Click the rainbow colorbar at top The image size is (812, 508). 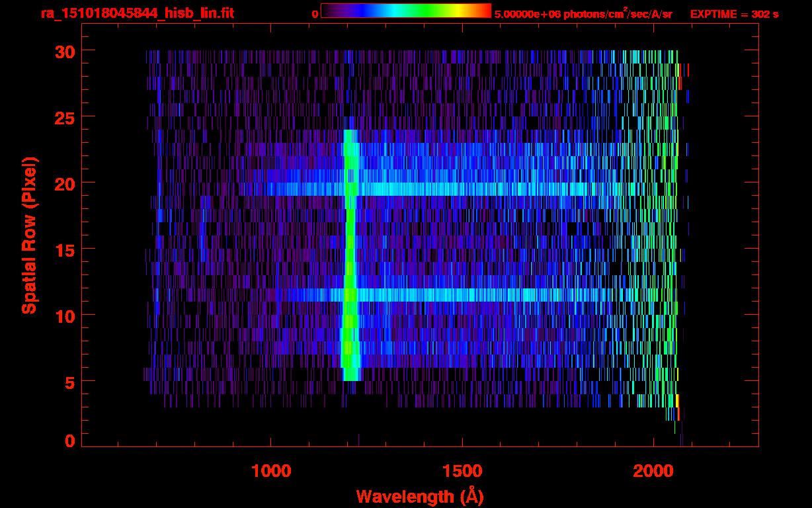pyautogui.click(x=406, y=11)
